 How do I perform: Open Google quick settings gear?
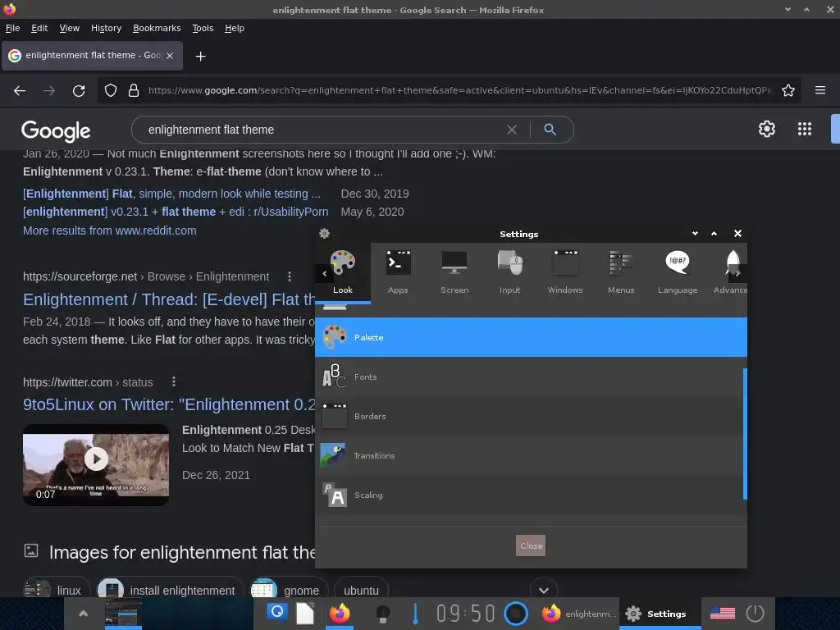click(x=767, y=129)
